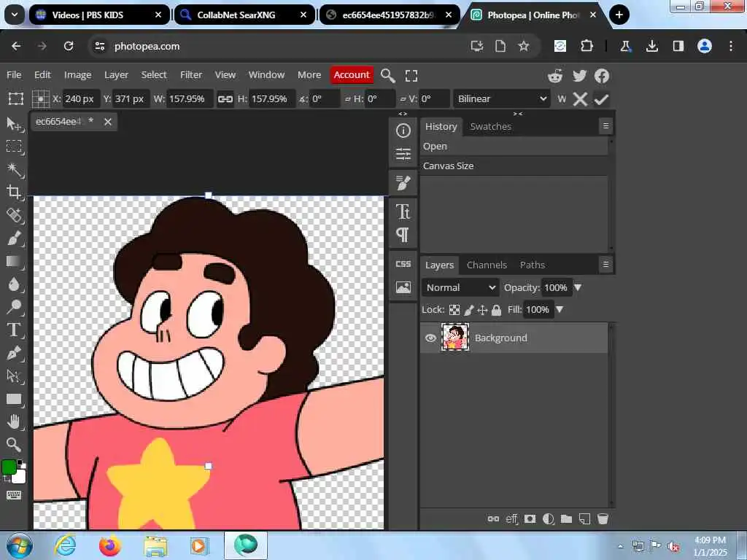Expand the Fill slider arrow
747x560 pixels.
tap(560, 309)
